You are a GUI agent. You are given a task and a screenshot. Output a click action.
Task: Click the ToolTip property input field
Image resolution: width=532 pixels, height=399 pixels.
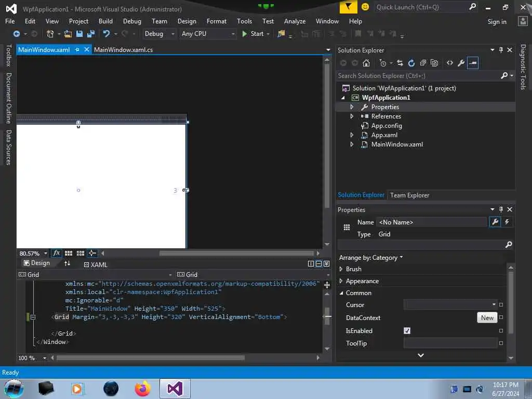click(450, 343)
